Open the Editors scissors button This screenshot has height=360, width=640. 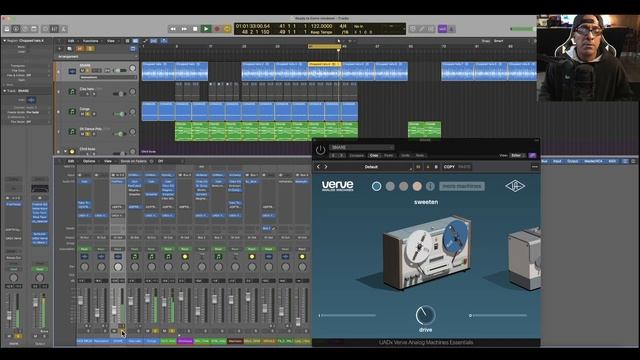63,29
